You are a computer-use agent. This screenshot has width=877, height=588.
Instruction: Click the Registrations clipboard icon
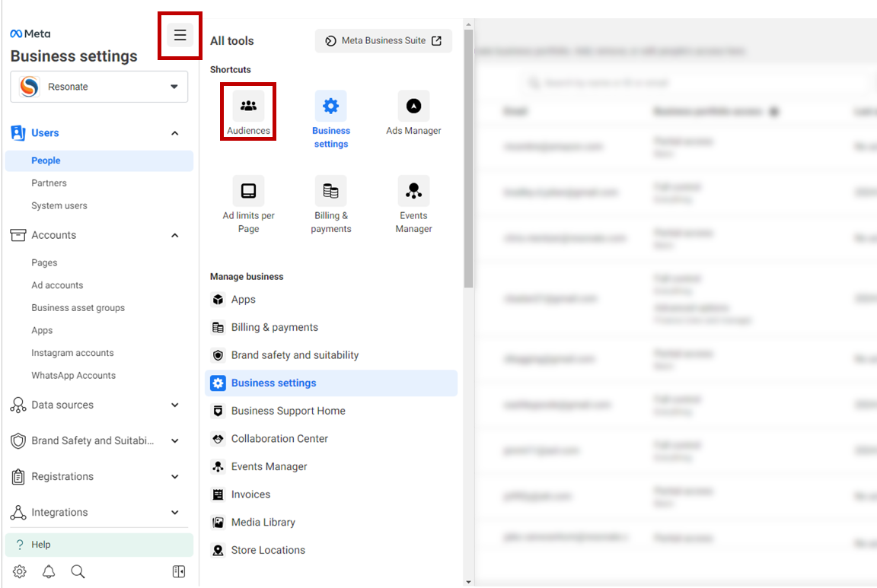click(18, 476)
